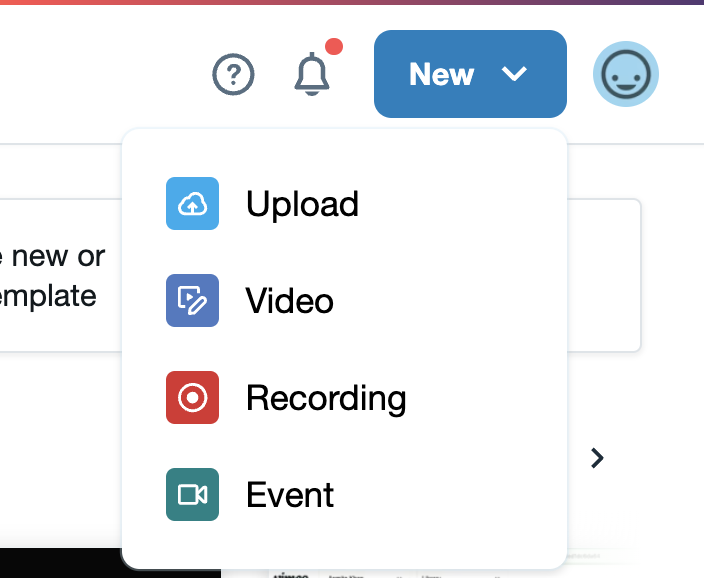Screen dimensions: 704x578
Task: Choose the Video option in the menu
Action: pos(290,301)
